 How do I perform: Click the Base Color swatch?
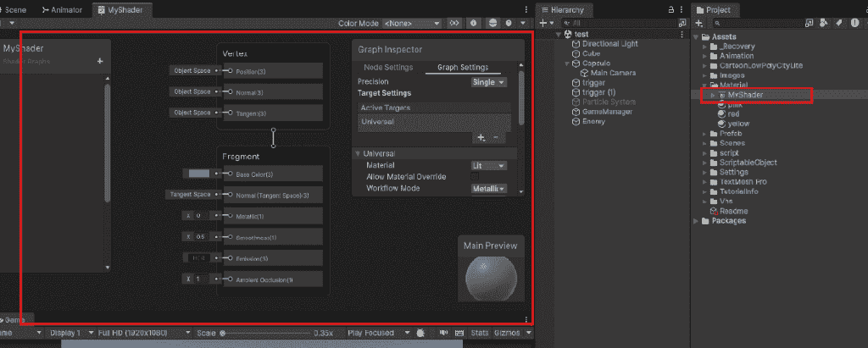198,174
